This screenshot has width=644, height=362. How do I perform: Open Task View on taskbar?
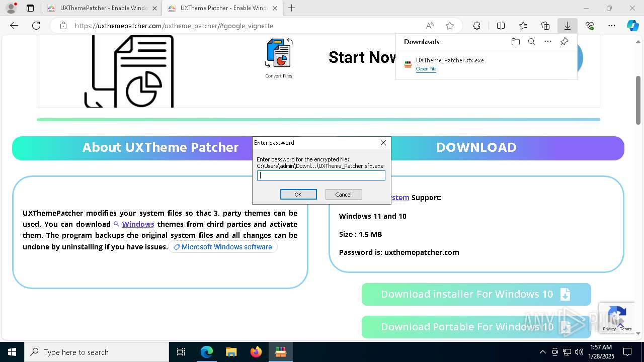[181, 352]
